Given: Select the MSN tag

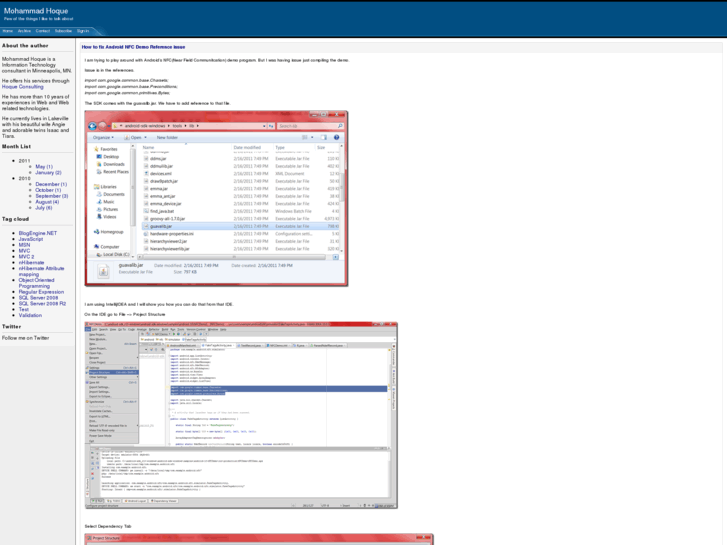Looking at the screenshot, I should (x=24, y=245).
